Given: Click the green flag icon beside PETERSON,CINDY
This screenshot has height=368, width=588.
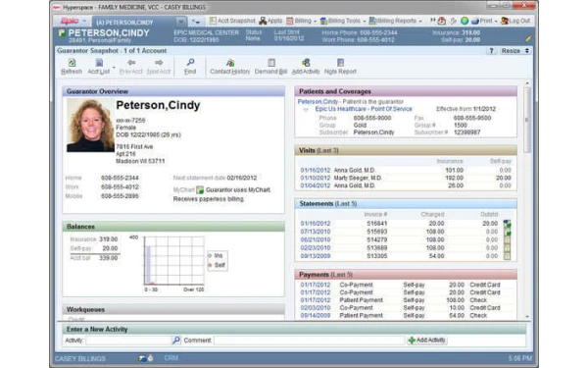Looking at the screenshot, I should pos(63,33).
